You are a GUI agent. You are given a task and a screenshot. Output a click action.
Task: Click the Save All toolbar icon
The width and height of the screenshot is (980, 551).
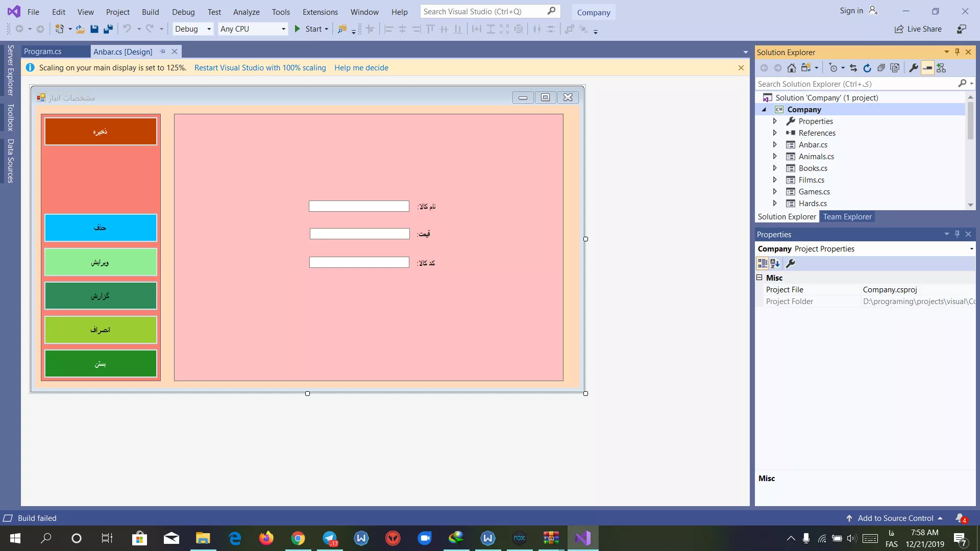point(108,29)
